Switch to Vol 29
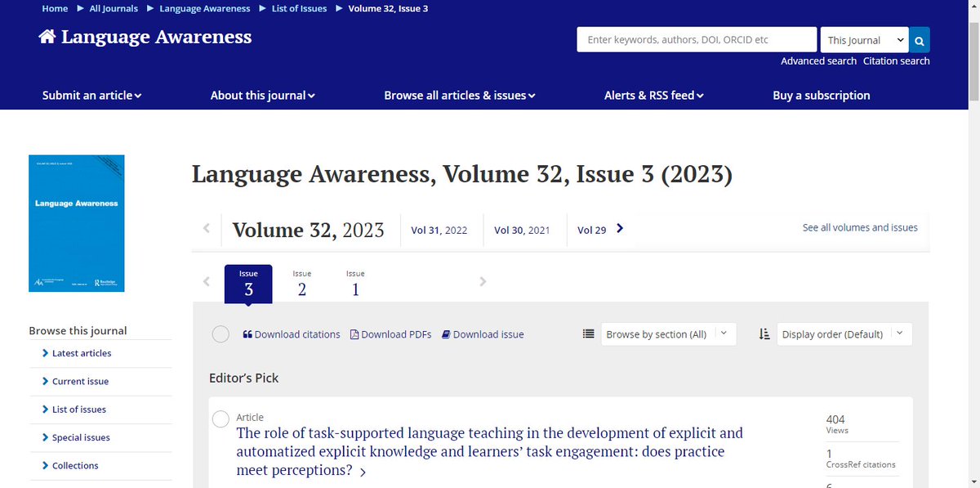This screenshot has width=980, height=488. (x=591, y=230)
